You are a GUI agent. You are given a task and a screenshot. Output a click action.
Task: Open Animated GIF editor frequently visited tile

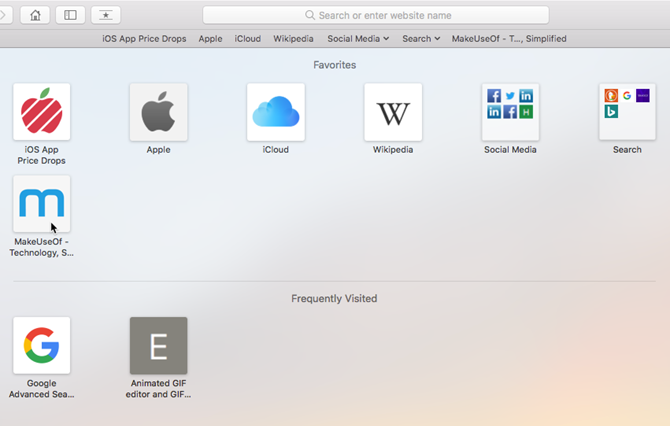point(158,345)
